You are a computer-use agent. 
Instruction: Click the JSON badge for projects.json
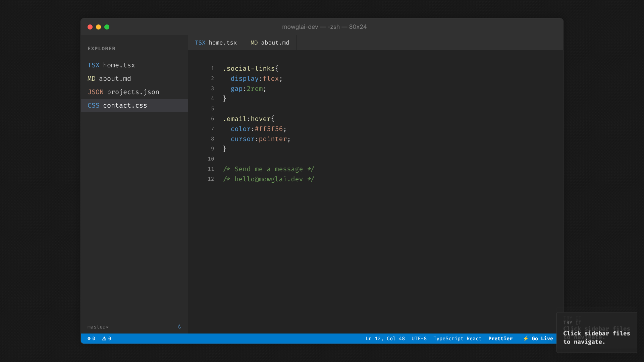(x=95, y=92)
